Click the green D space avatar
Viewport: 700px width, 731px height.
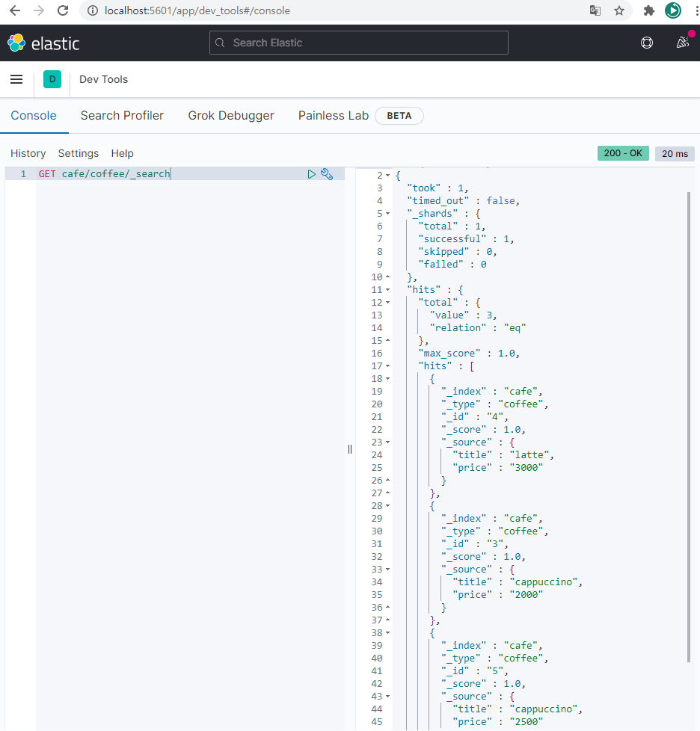pos(52,79)
